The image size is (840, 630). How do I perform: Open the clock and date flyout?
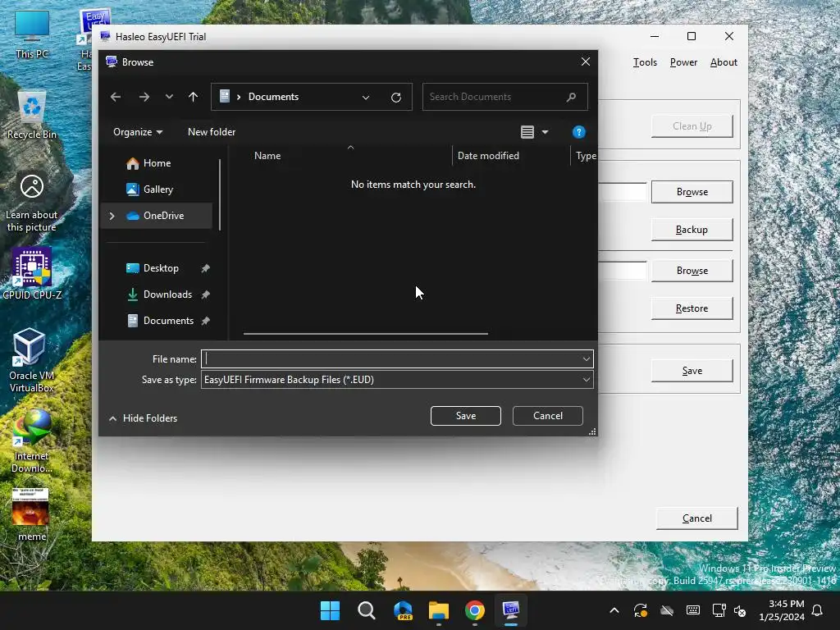(782, 610)
